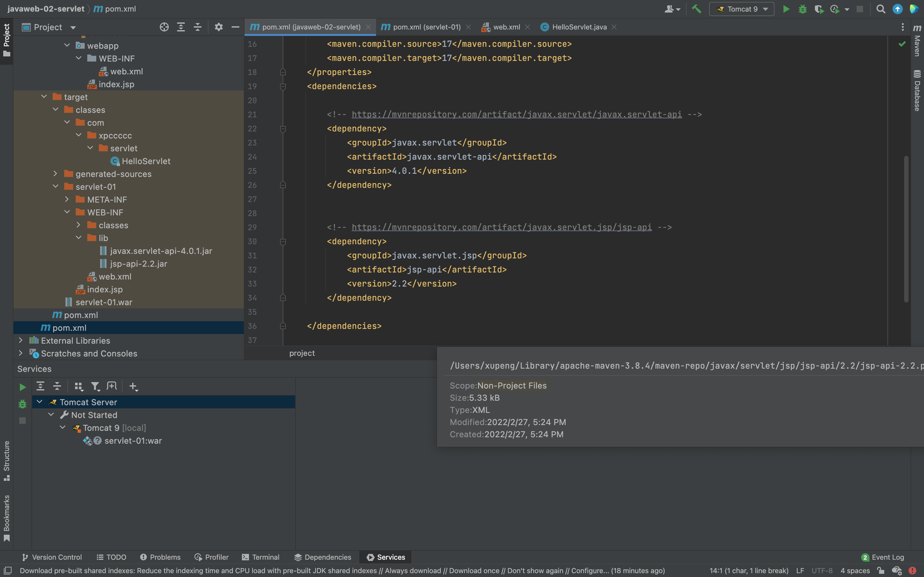Click the editor vertical scrollbar

pyautogui.click(x=906, y=229)
